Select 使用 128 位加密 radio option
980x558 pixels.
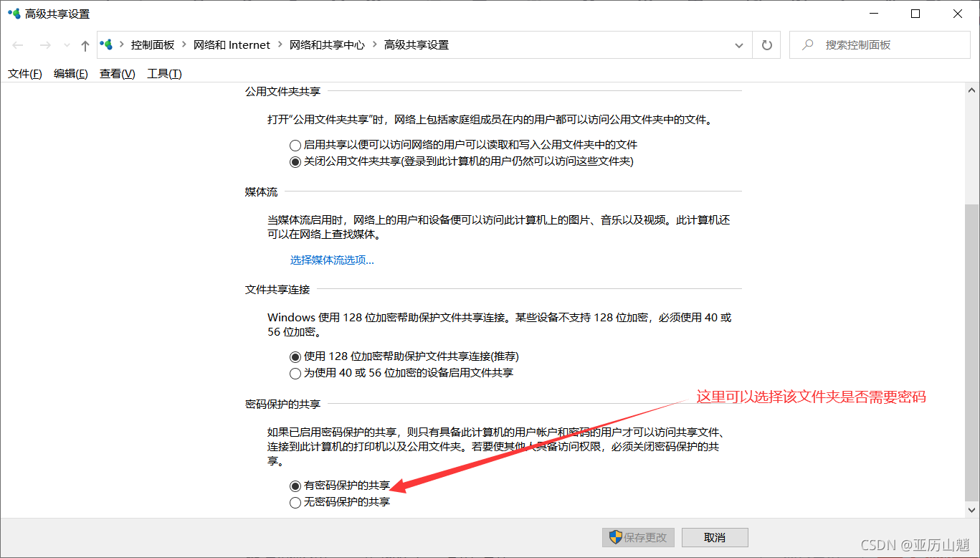click(x=295, y=356)
